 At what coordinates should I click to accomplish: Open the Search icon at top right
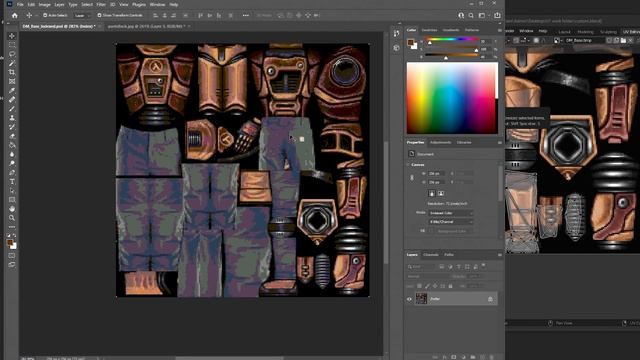coord(471,16)
